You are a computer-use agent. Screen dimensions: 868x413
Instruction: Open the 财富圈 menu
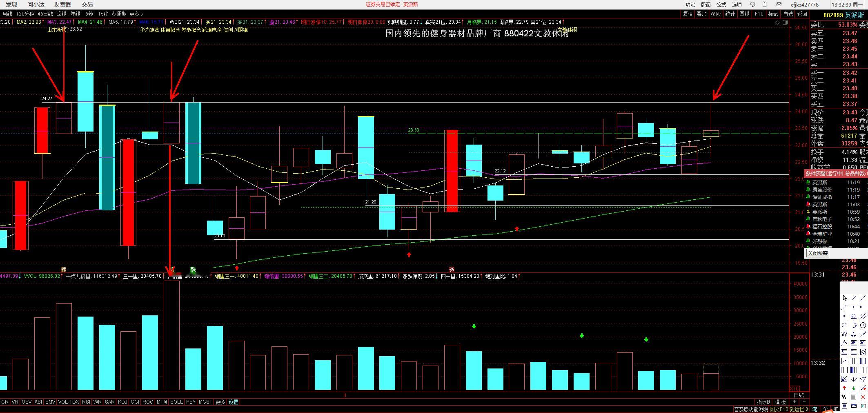pyautogui.click(x=63, y=4)
